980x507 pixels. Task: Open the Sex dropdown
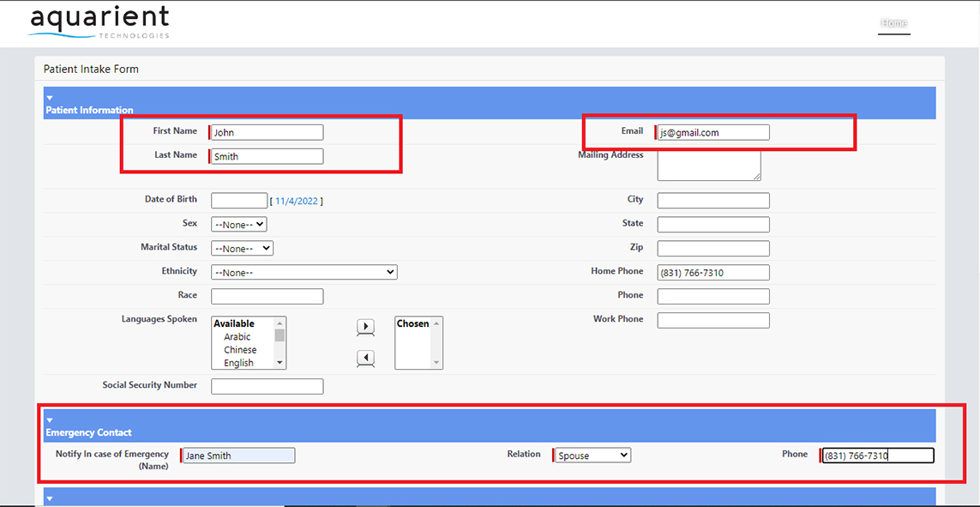click(x=238, y=224)
